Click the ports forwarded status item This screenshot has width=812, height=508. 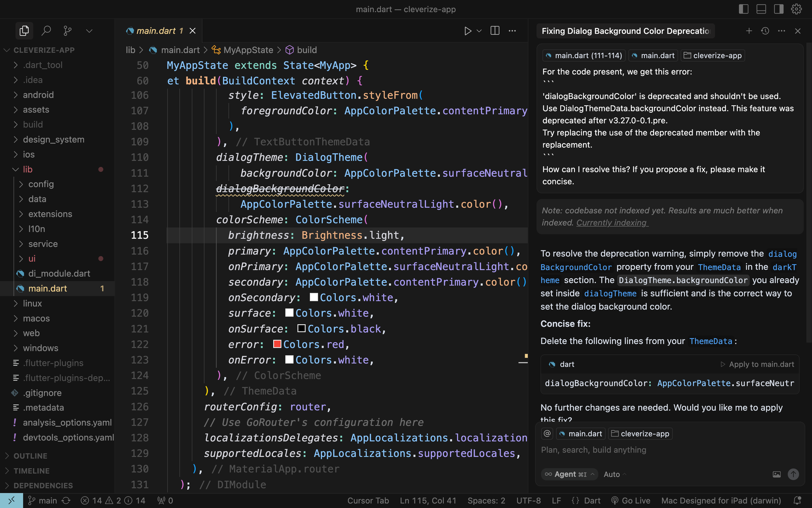[165, 501]
